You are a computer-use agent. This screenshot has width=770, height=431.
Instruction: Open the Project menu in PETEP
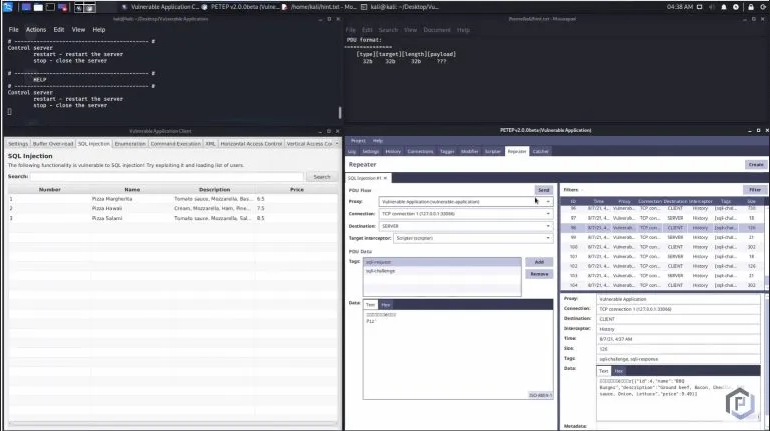[358, 141]
